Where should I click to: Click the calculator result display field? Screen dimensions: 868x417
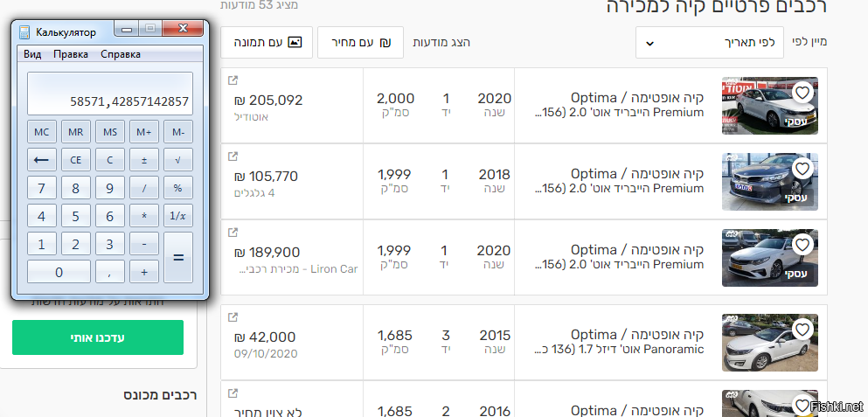coord(110,94)
